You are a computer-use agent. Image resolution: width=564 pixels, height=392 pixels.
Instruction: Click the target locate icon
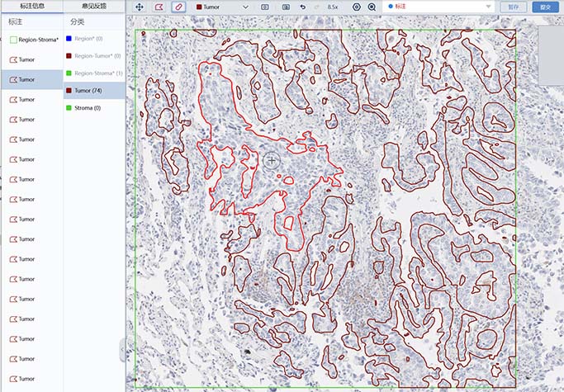[x=357, y=7]
